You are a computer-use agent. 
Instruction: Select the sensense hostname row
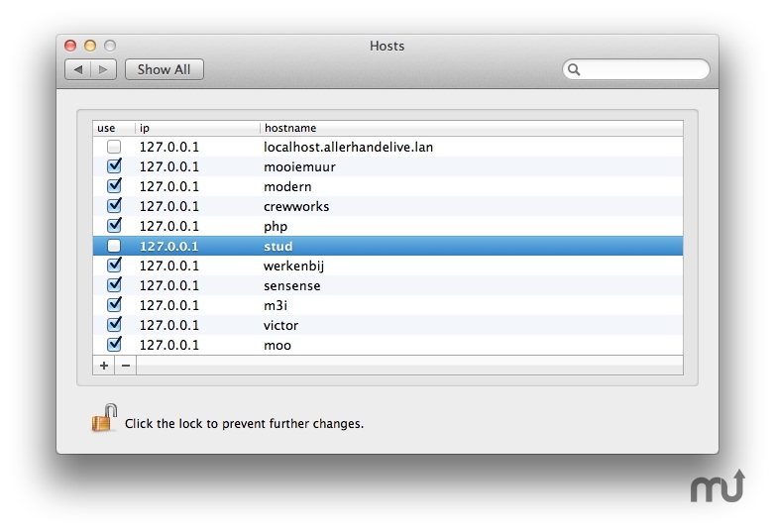292,285
